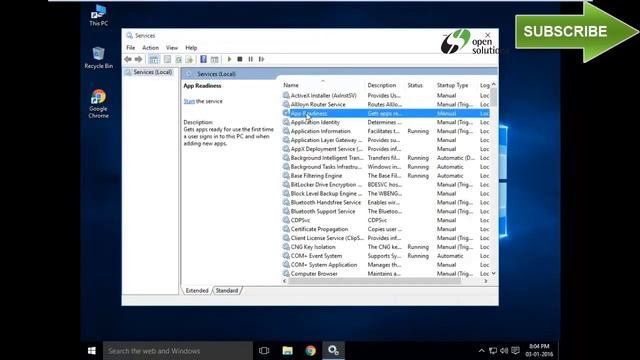Select CDPSvc service row

[385, 220]
